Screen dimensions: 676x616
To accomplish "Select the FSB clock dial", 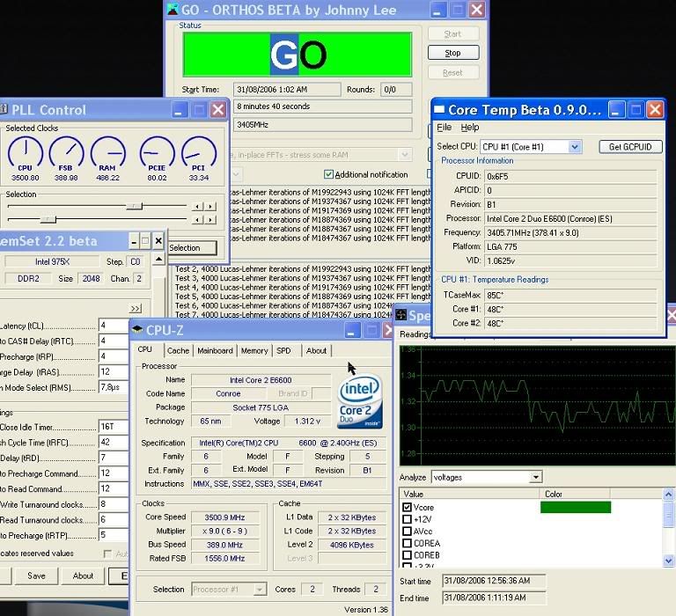I will pos(66,153).
